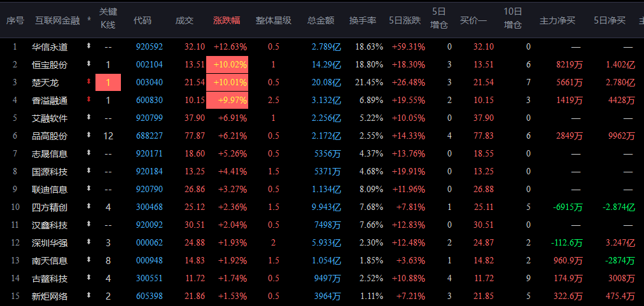Viewport: 644px width, 306px height.
Task: Sort by the 整体星级 column header
Action: pyautogui.click(x=274, y=20)
